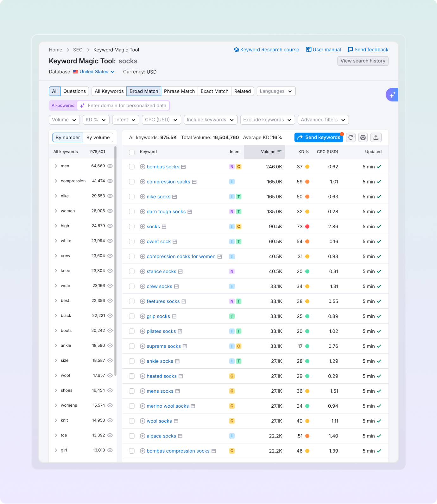The height and width of the screenshot is (504, 437).
Task: Click Keyword Research course graduation cap icon
Action: pyautogui.click(x=236, y=50)
